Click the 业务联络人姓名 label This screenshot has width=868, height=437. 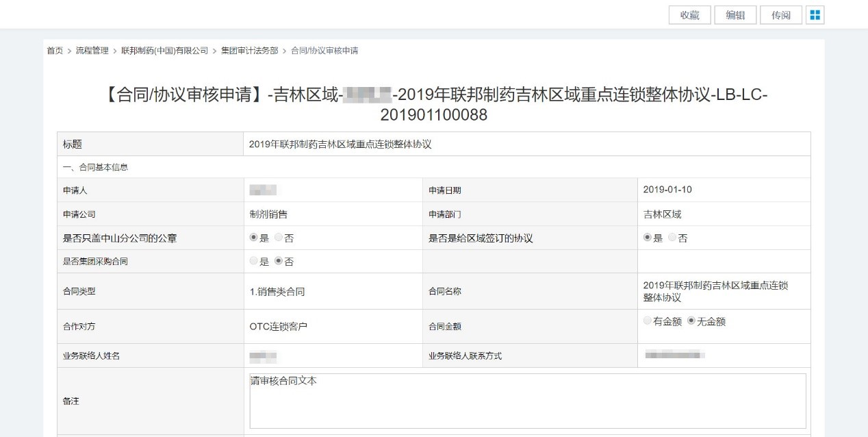[x=91, y=355]
